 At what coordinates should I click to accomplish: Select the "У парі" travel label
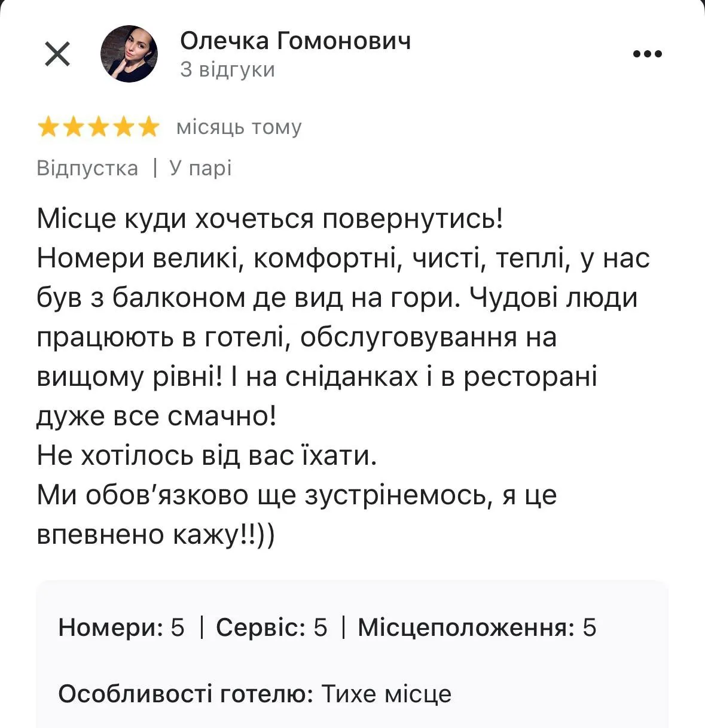[x=200, y=168]
